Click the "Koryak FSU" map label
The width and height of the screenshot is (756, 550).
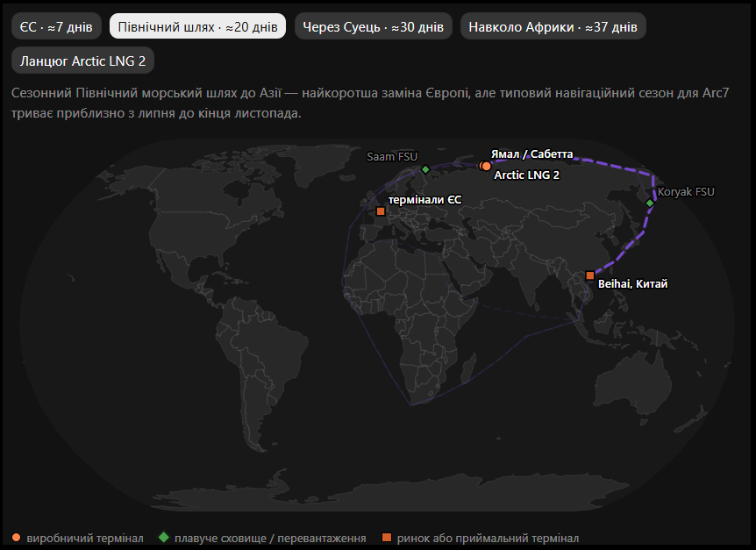point(686,192)
